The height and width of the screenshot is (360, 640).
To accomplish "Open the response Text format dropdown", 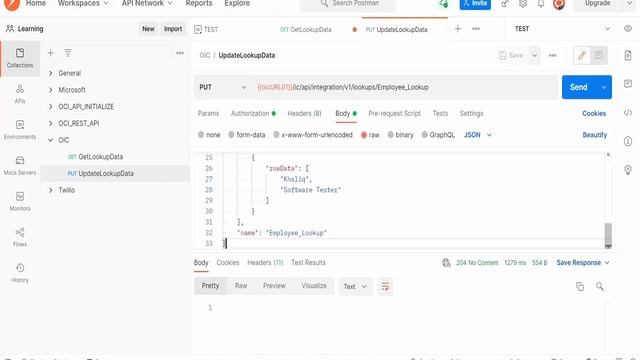I will coord(355,287).
